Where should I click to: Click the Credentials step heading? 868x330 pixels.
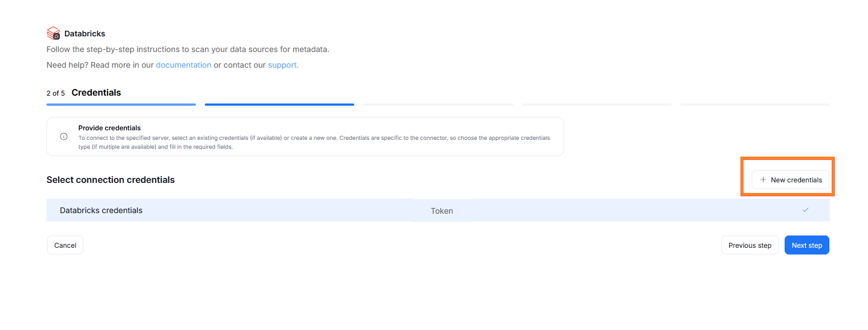point(96,92)
